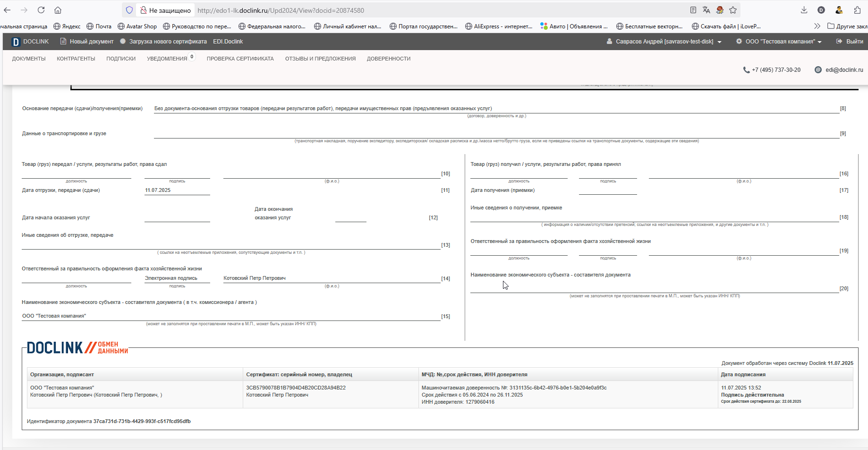The width and height of the screenshot is (868, 450).
Task: Open ОТЗЫВЫ И ПРЕДЛОЖЕНИЯ menu item
Action: pos(320,59)
